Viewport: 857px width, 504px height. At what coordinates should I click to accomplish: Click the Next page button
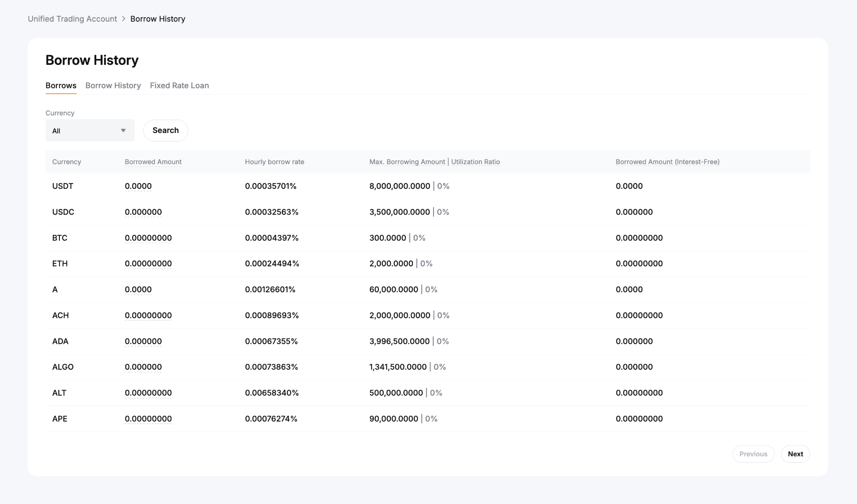[x=795, y=454]
